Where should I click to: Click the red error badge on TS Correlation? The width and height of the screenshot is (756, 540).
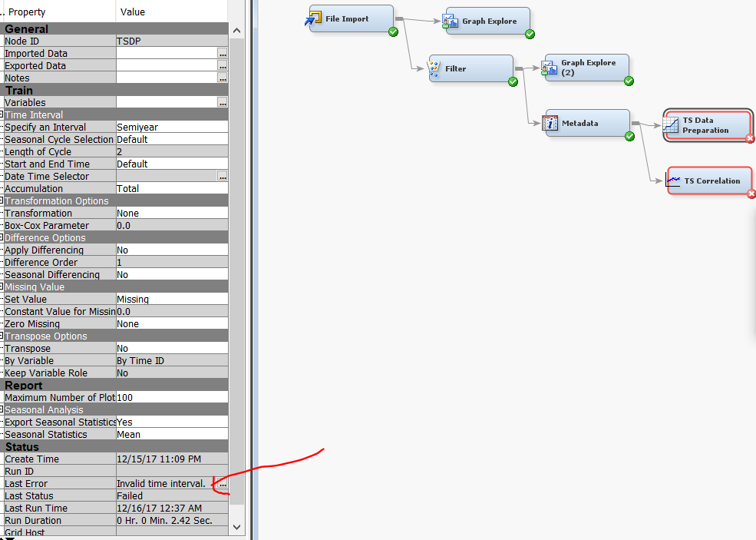point(752,194)
